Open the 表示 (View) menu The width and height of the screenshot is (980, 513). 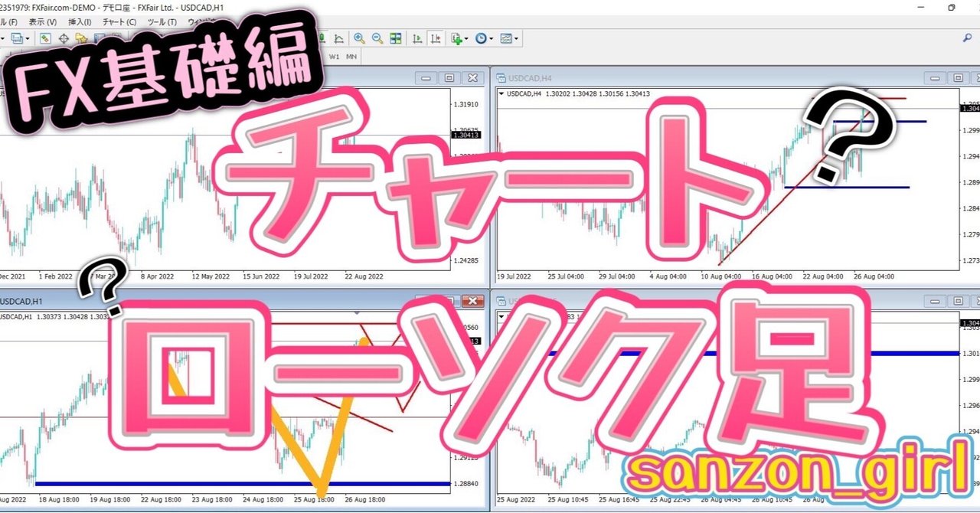(41, 22)
